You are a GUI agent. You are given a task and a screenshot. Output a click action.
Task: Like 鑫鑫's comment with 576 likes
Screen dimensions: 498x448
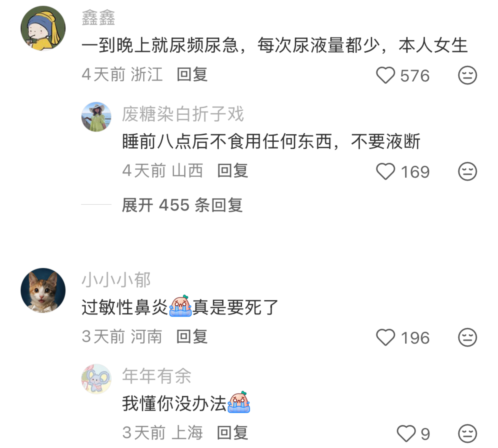pos(385,75)
